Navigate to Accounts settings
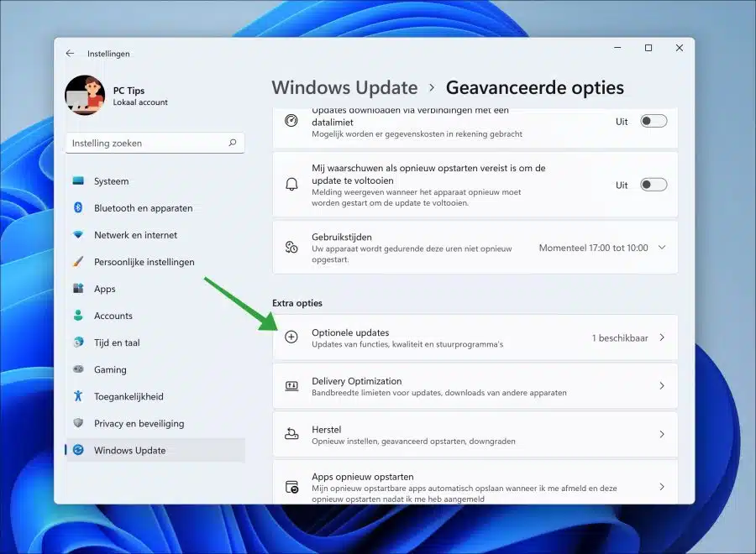Screen dimensions: 756x554 (155, 316)
